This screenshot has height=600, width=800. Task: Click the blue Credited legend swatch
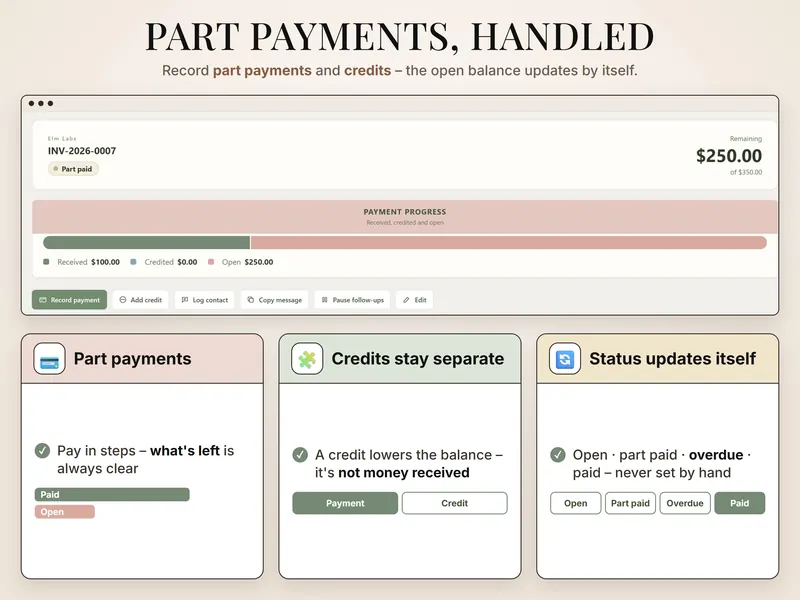click(x=133, y=262)
